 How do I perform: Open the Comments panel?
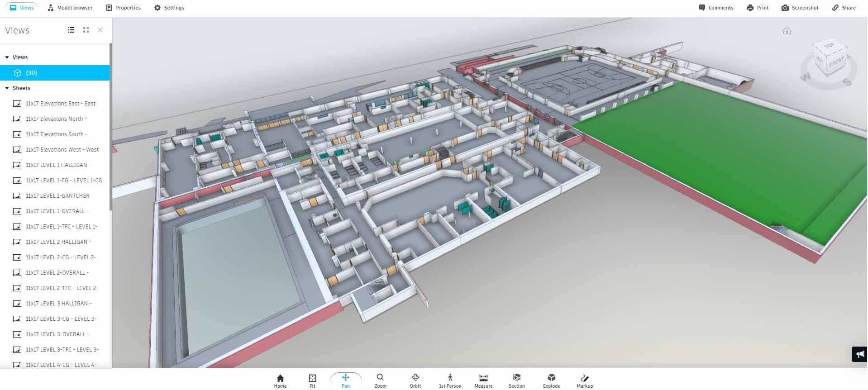coord(715,8)
